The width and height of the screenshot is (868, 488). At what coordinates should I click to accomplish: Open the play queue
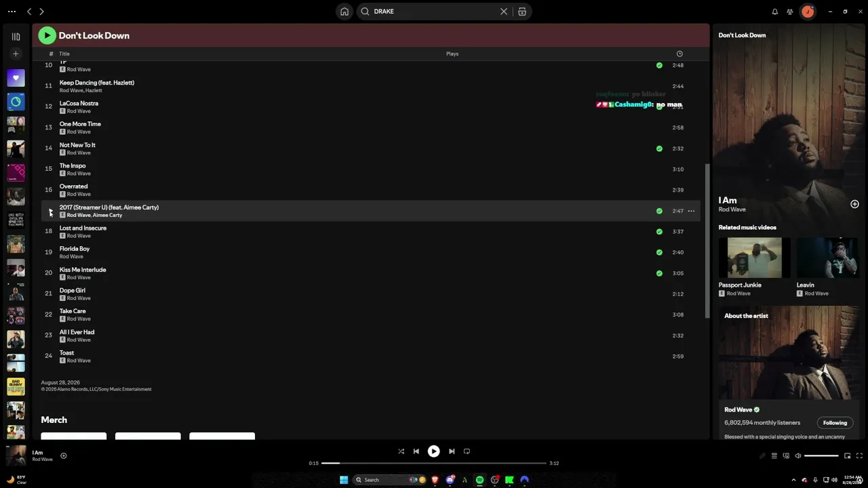[774, 456]
